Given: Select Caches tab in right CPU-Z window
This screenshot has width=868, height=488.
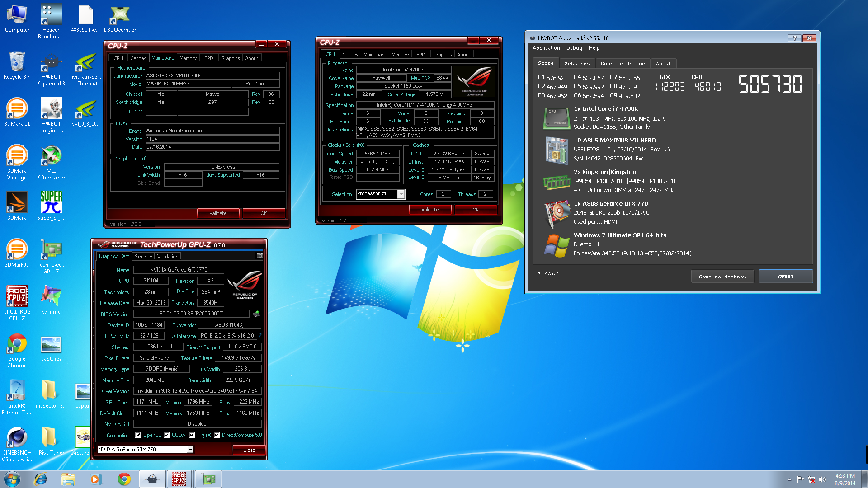Looking at the screenshot, I should pyautogui.click(x=350, y=55).
